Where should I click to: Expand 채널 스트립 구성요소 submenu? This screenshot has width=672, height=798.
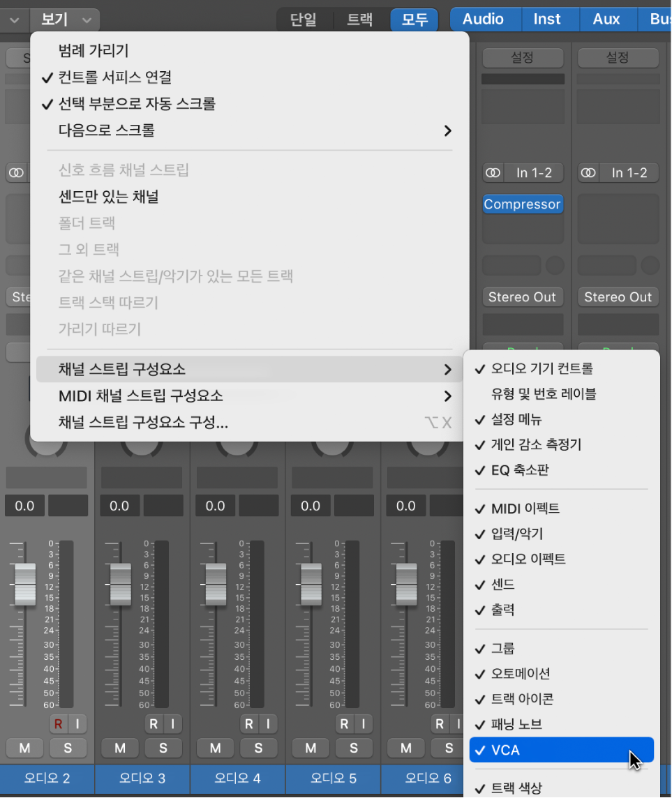click(x=249, y=369)
